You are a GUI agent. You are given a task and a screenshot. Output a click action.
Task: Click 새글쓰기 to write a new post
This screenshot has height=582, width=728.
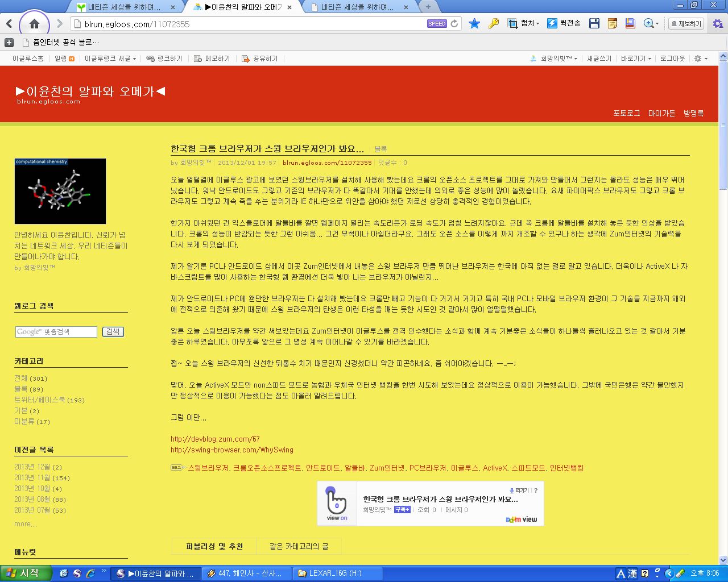click(599, 59)
